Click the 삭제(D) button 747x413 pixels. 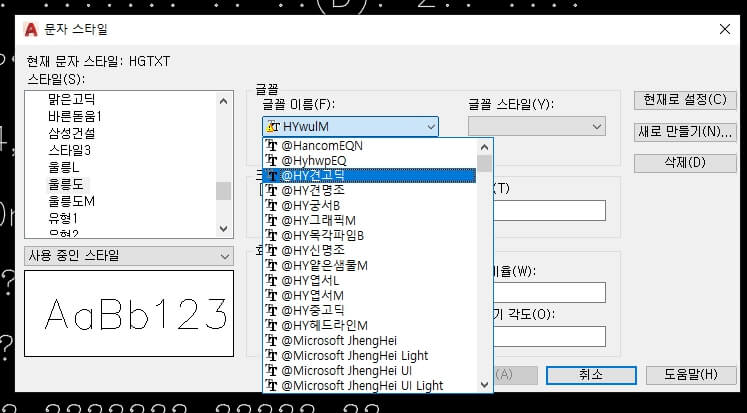(x=685, y=163)
